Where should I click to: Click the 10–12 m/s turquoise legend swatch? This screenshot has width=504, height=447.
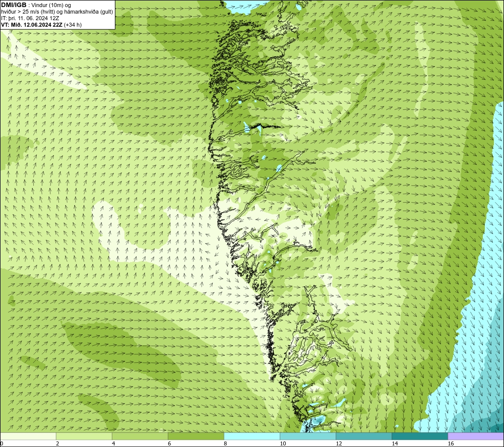tap(308, 436)
